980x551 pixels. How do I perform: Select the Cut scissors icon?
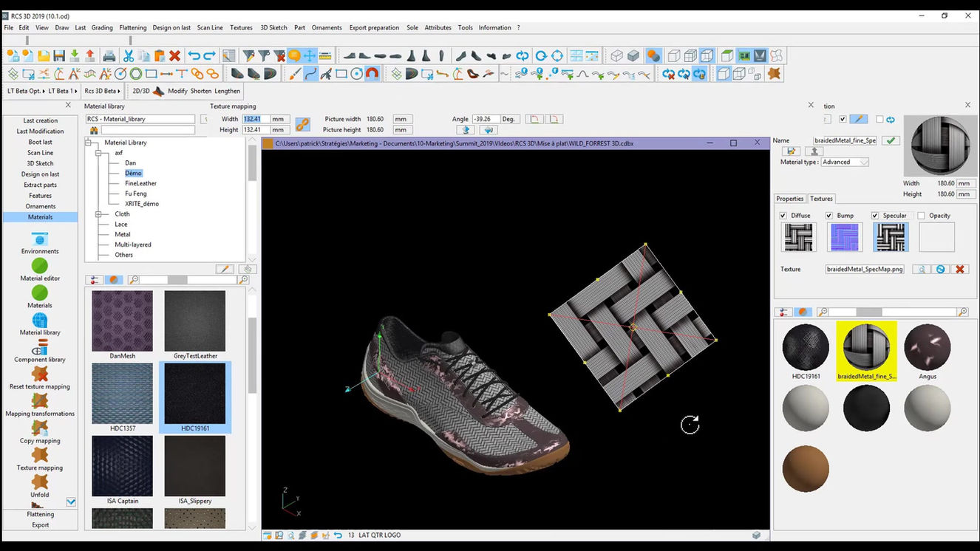point(128,56)
